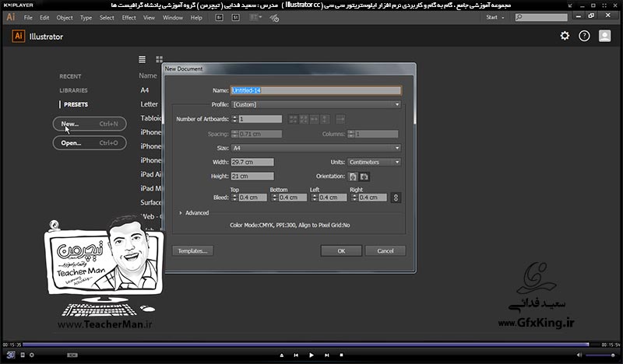The height and width of the screenshot is (364, 623).
Task: Select Arrange by Column artboard layout
Action: pos(325,119)
